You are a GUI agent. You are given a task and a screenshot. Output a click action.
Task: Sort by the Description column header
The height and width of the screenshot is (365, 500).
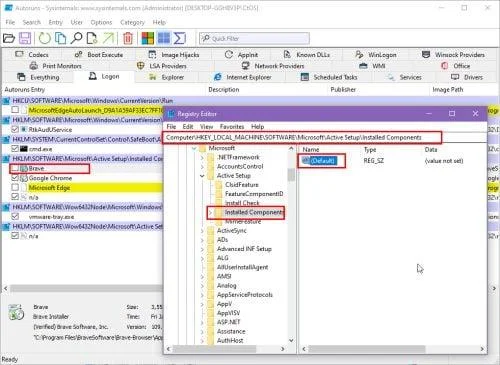click(x=224, y=90)
